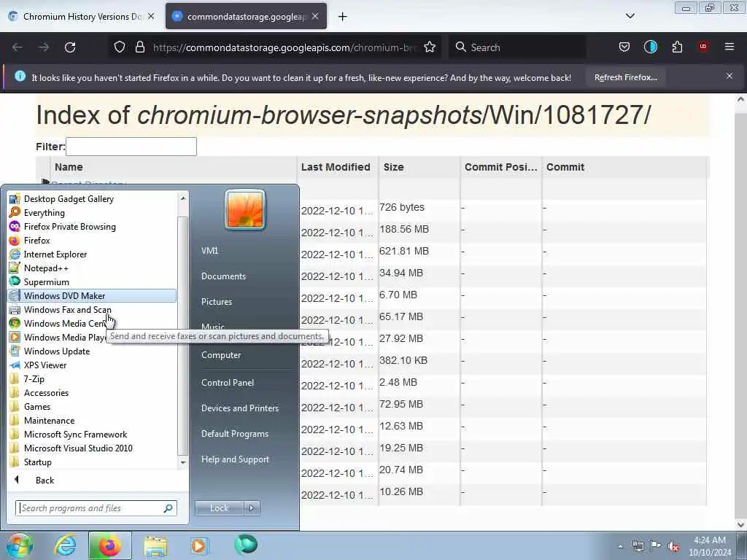Click the Search programs and files box

[96, 508]
